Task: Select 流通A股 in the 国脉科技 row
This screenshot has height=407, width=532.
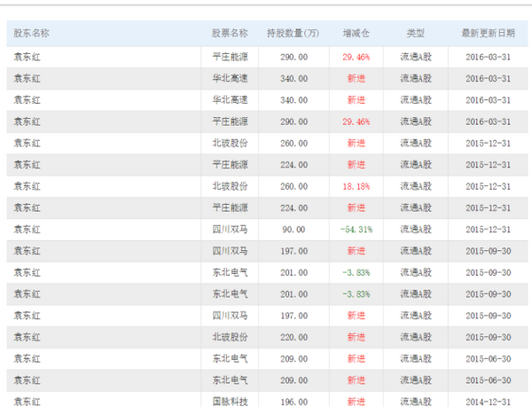Action: [416, 402]
